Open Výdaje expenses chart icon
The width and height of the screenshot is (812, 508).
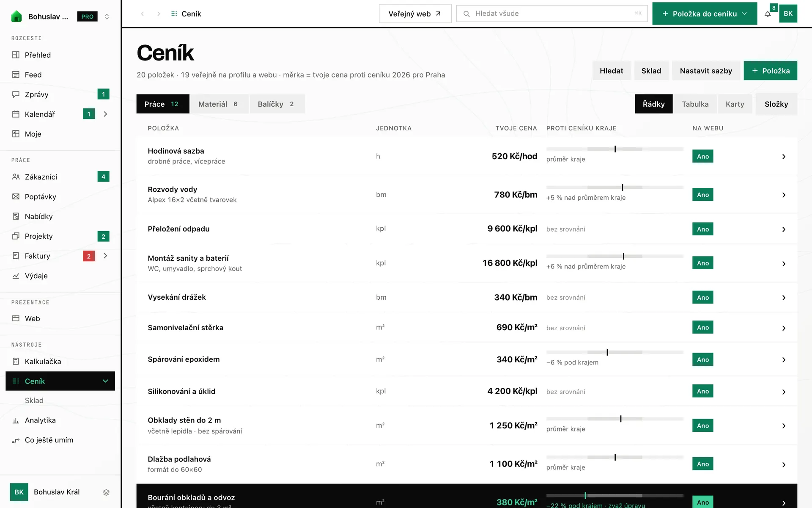[x=16, y=276]
